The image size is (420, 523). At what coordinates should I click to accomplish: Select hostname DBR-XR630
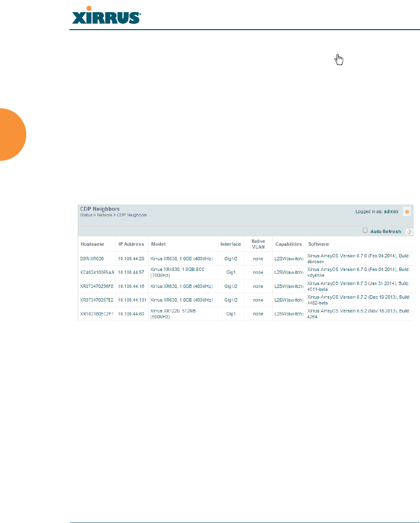point(92,259)
